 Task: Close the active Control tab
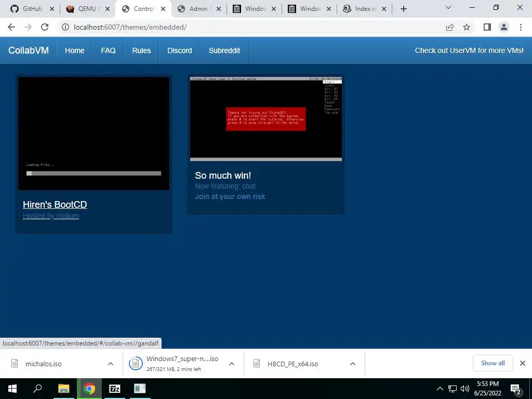[163, 9]
